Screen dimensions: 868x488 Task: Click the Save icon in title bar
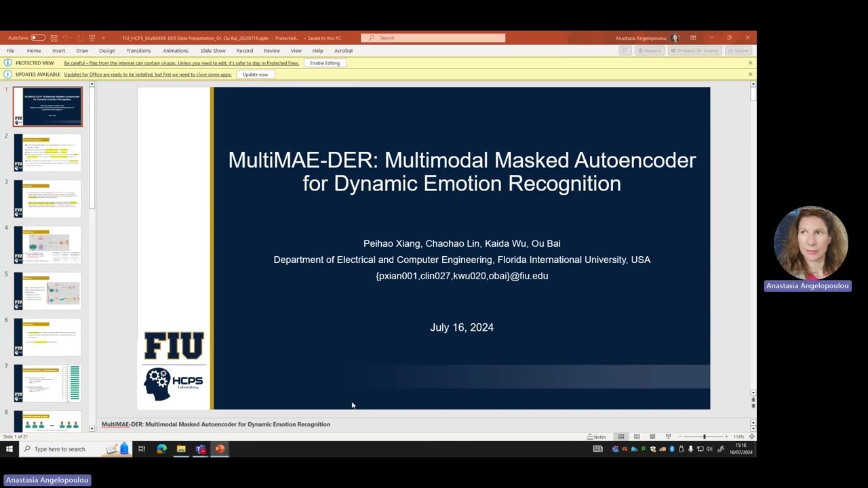coord(54,38)
